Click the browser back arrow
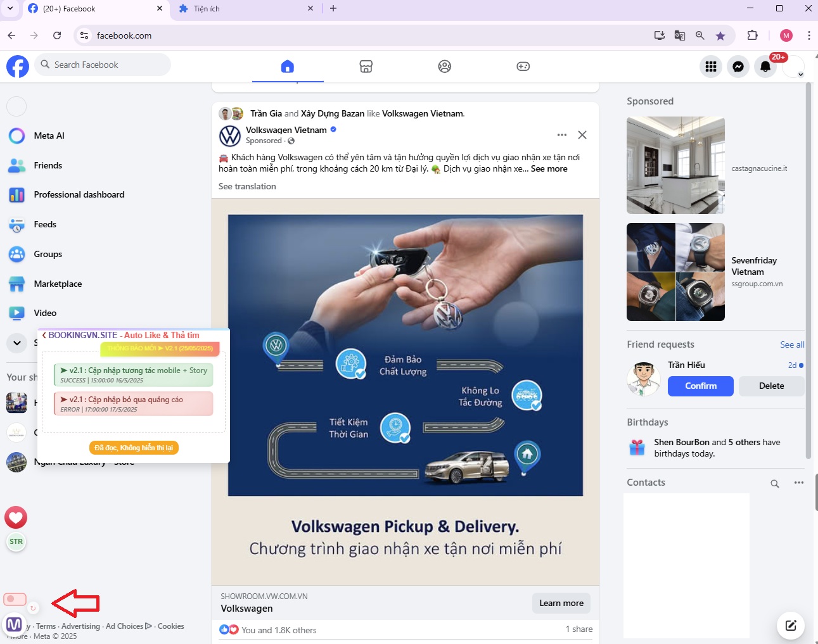 click(x=11, y=35)
